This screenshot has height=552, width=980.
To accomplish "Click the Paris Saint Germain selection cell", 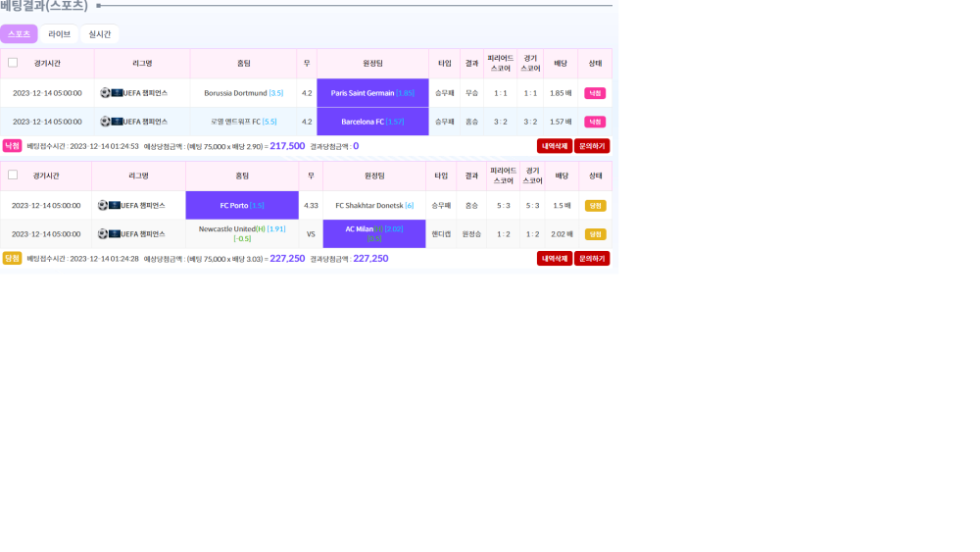I will (372, 93).
